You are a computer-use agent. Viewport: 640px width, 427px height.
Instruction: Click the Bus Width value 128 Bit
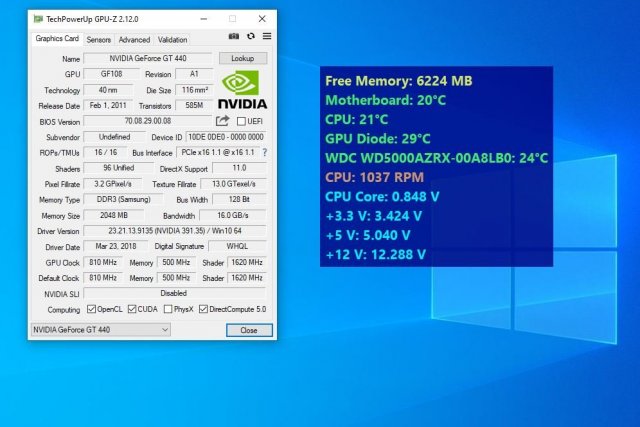(239, 199)
